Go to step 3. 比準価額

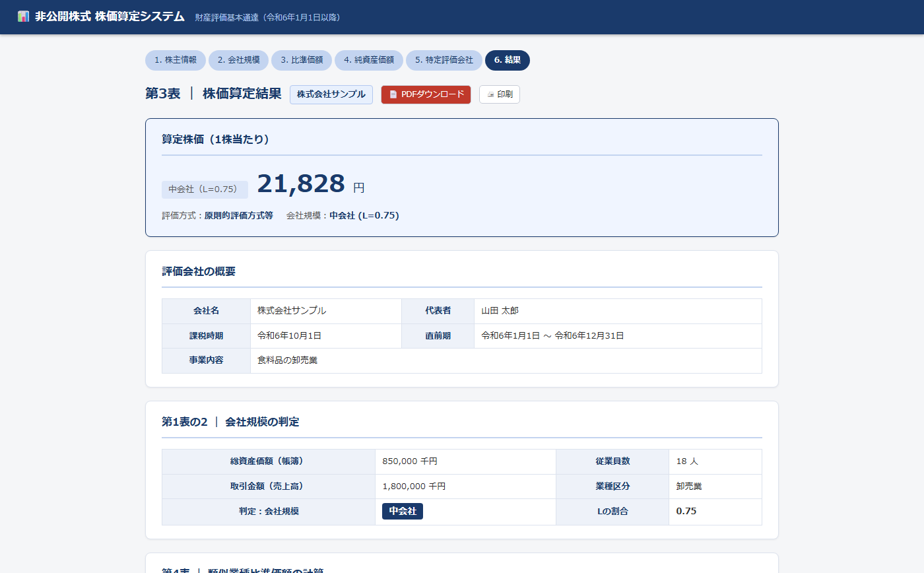point(302,60)
